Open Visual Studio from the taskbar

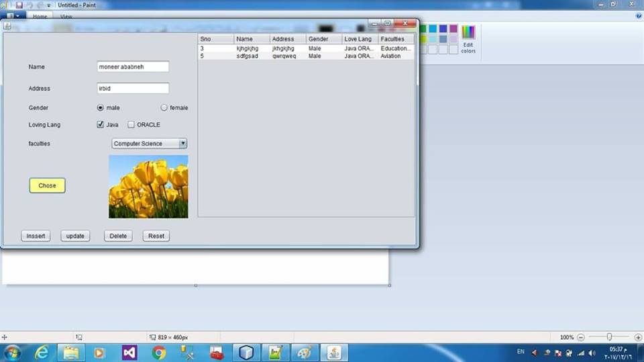(x=129, y=353)
